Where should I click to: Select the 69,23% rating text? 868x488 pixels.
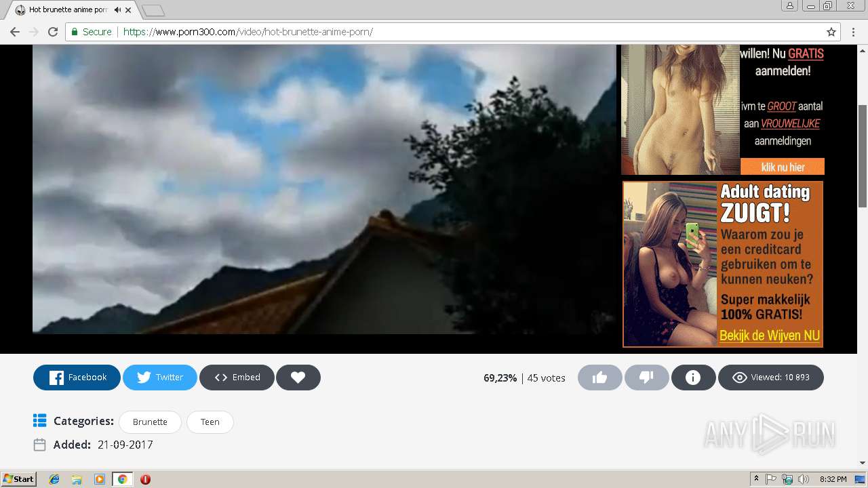500,378
